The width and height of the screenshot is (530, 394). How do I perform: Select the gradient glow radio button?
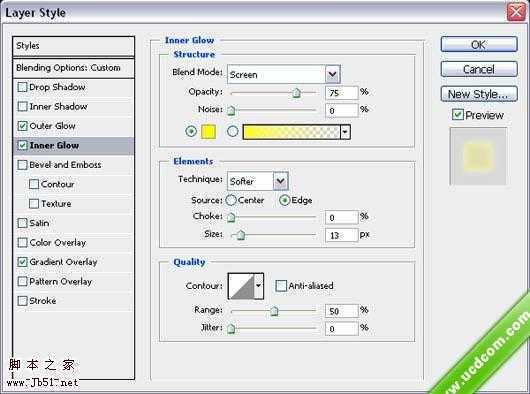(x=233, y=131)
